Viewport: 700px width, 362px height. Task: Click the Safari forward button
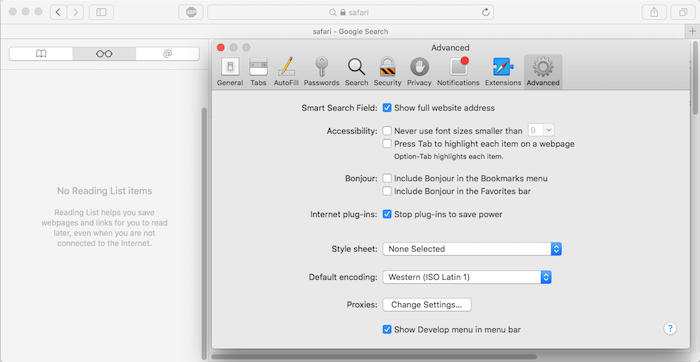pos(75,12)
